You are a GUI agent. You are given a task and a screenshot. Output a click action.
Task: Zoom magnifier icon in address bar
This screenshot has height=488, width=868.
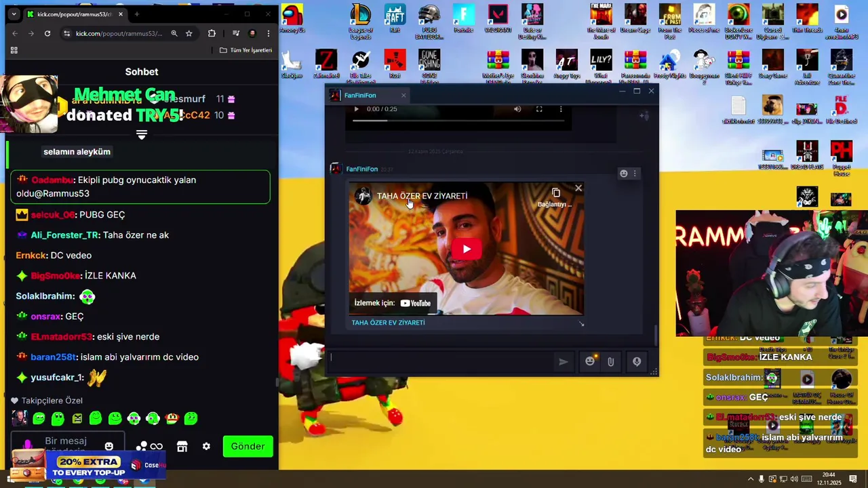coord(174,33)
